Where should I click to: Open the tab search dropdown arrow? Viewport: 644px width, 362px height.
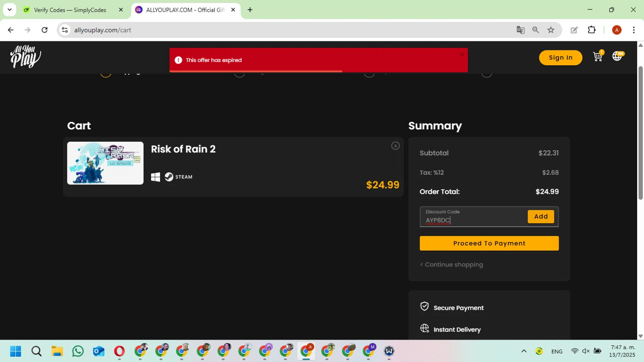point(9,10)
